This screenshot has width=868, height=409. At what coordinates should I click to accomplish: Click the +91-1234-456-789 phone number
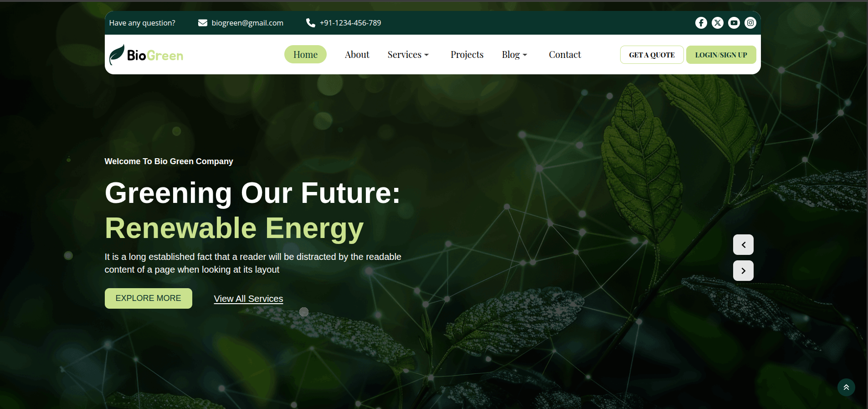pyautogui.click(x=350, y=23)
